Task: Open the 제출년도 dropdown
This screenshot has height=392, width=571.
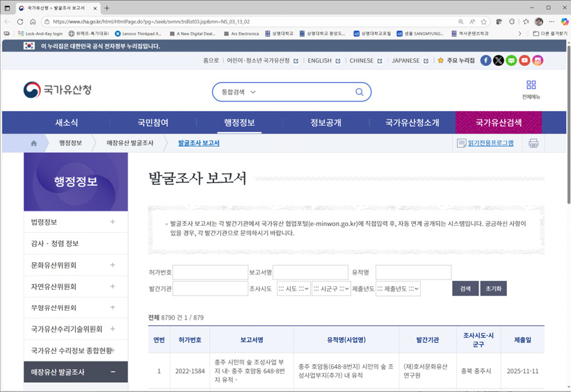Action: (x=398, y=288)
